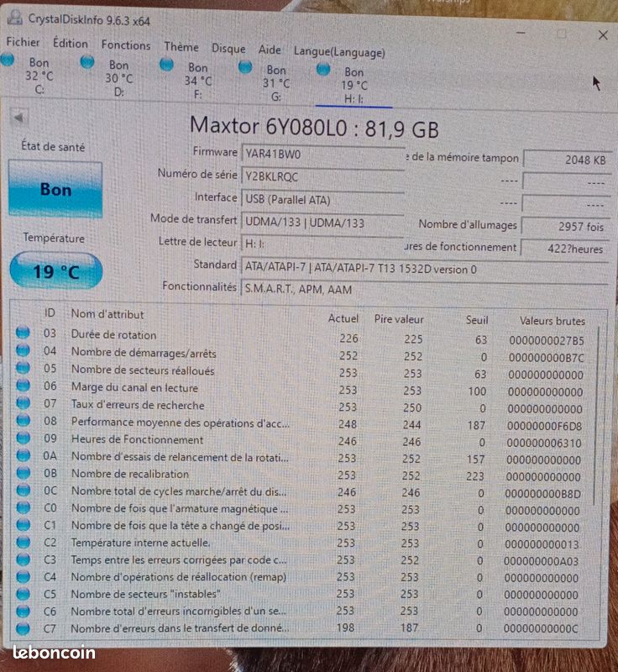Open the Fichier menu
The image size is (618, 672).
pyautogui.click(x=23, y=42)
